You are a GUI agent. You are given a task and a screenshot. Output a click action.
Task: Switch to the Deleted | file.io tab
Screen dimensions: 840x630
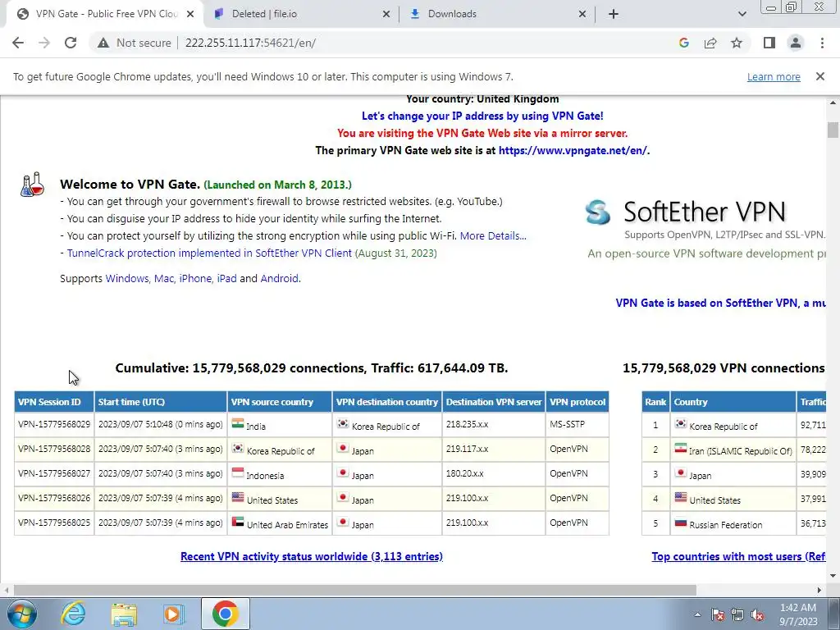[302, 14]
